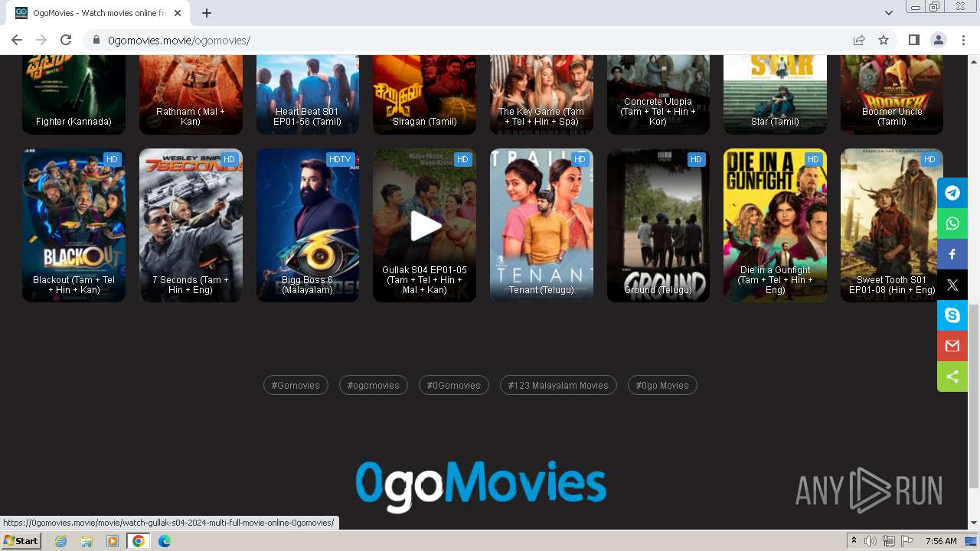Screen dimensions: 980x551
Task: Click the #0go Movies tag
Action: tap(662, 385)
